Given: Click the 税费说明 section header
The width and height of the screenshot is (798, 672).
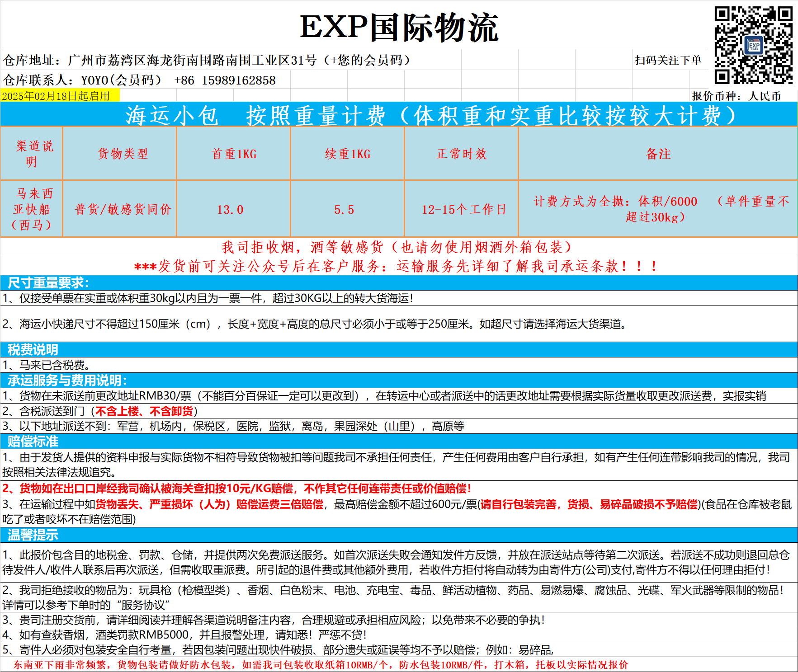Looking at the screenshot, I should (x=399, y=350).
